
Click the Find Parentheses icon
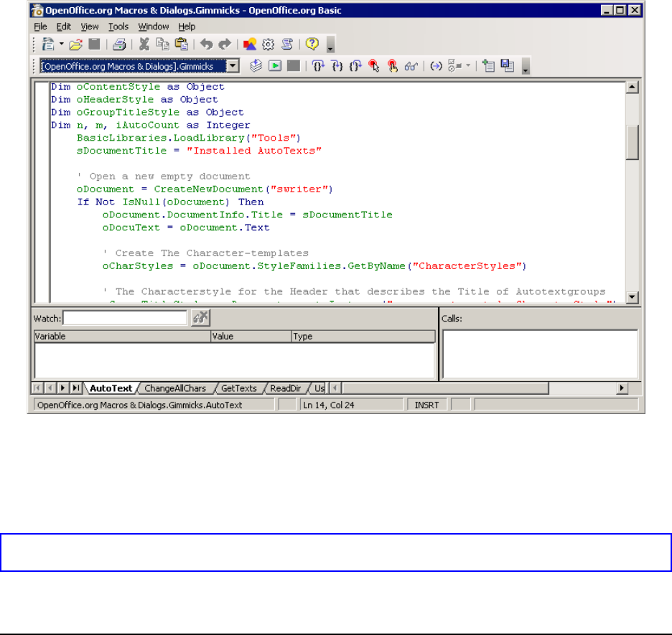pos(437,66)
